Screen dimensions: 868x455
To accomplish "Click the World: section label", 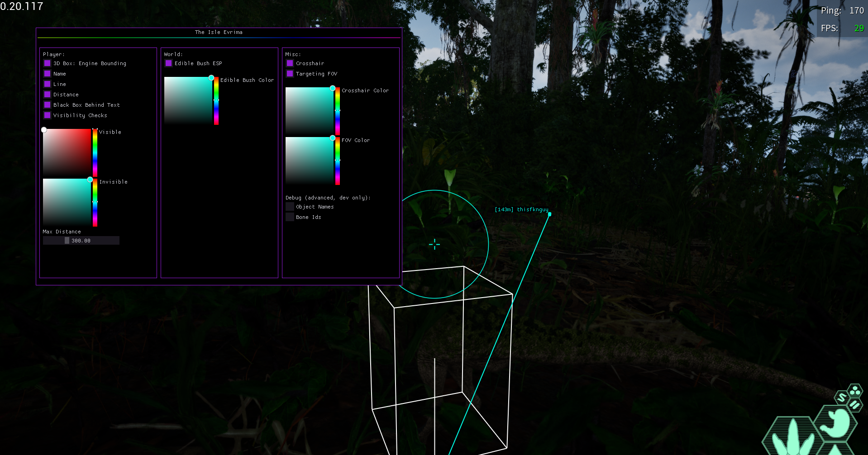I will coord(173,54).
